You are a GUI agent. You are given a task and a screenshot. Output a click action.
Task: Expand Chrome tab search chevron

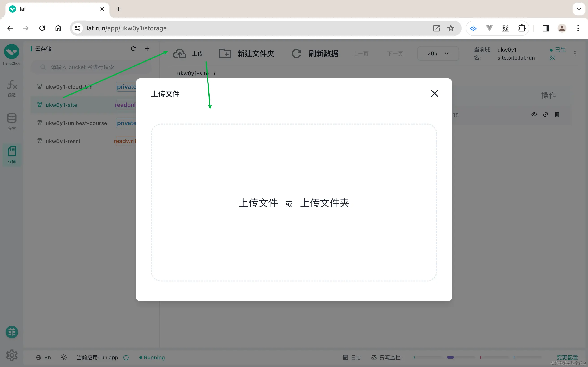click(579, 9)
